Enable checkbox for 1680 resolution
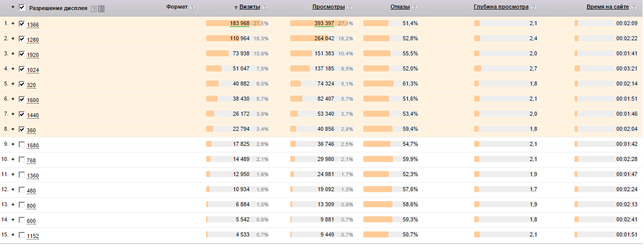644x248 pixels. pyautogui.click(x=21, y=144)
